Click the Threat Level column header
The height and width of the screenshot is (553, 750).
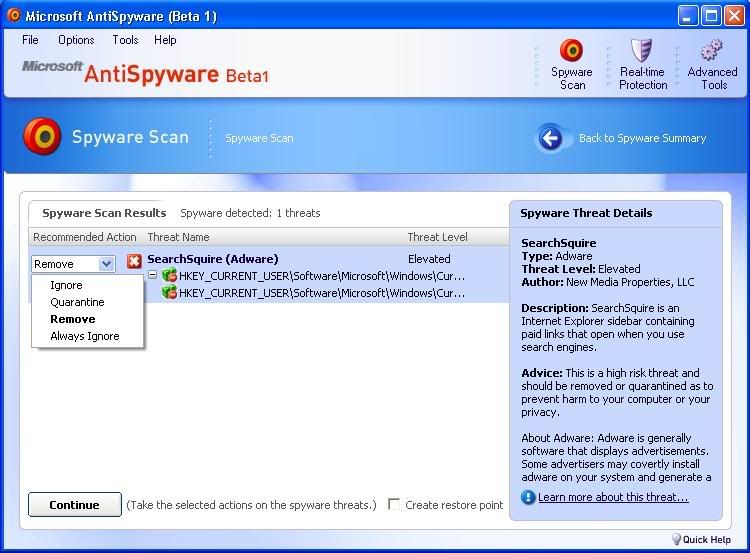tap(438, 237)
